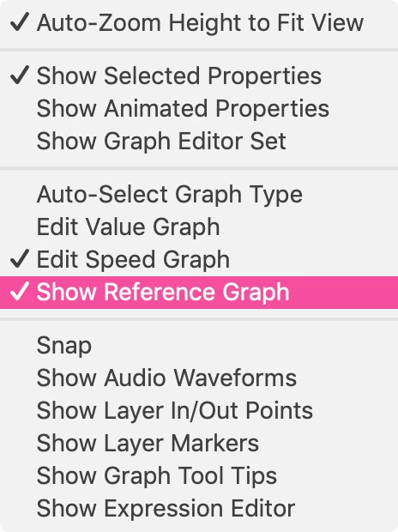Image resolution: width=398 pixels, height=532 pixels.
Task: Enable Show Layer Markers
Action: point(199,443)
